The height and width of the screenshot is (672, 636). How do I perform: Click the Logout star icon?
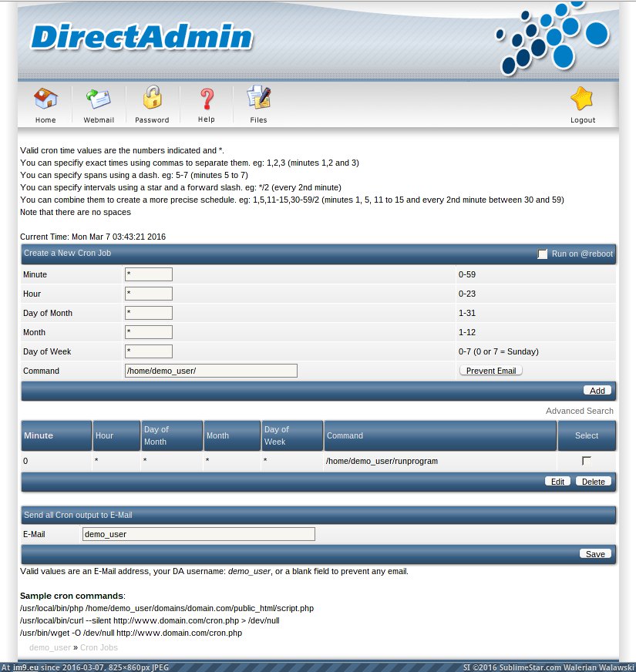click(582, 98)
